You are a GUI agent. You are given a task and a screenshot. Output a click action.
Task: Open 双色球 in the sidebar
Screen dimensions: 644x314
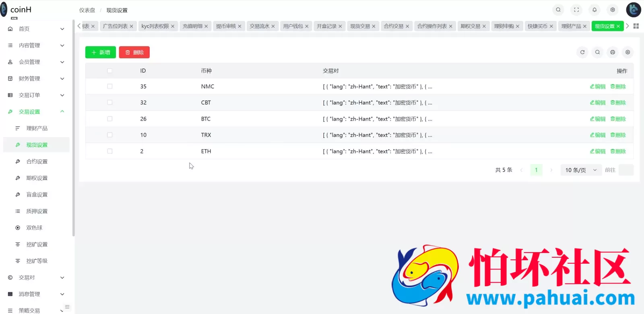point(36,228)
